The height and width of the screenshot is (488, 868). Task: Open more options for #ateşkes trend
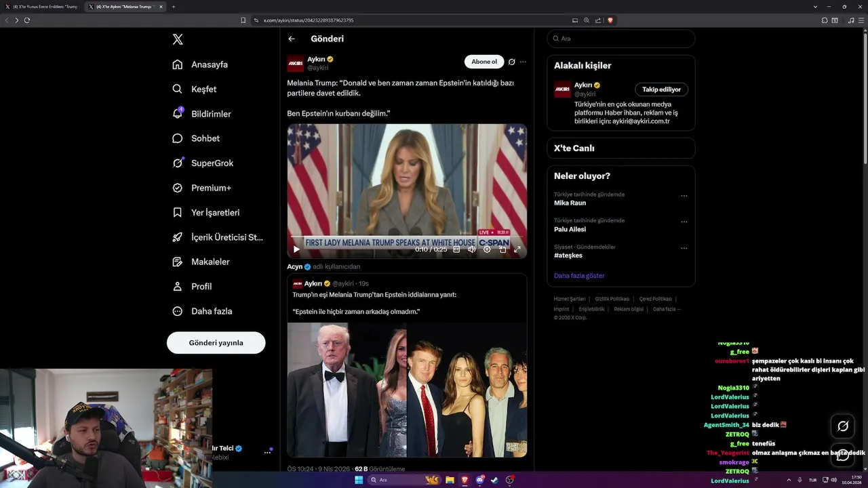tap(684, 248)
